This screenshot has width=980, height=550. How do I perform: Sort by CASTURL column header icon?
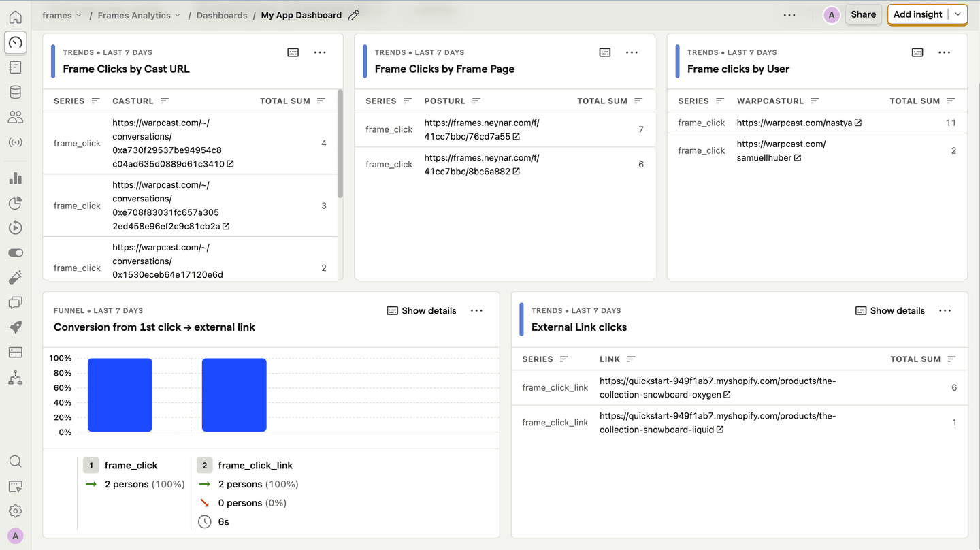pos(165,101)
